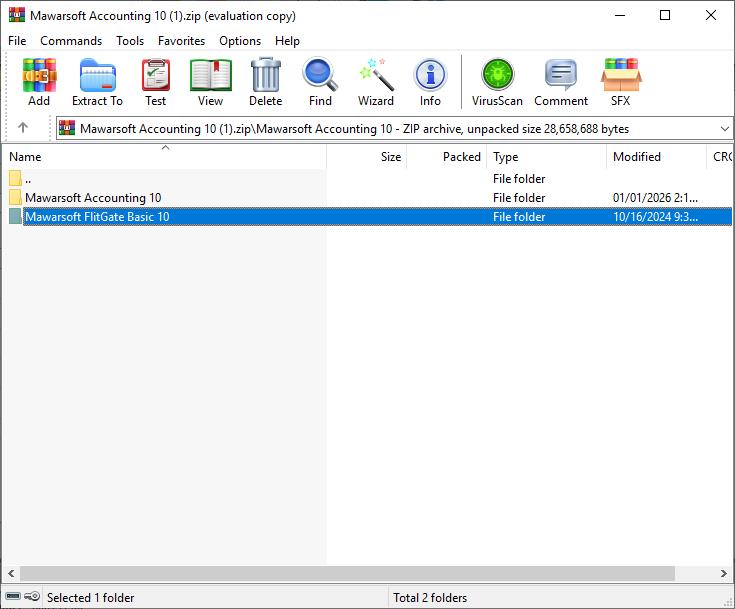This screenshot has width=735, height=609.
Task: Click the horizontal scrollbar right arrow
Action: [726, 574]
